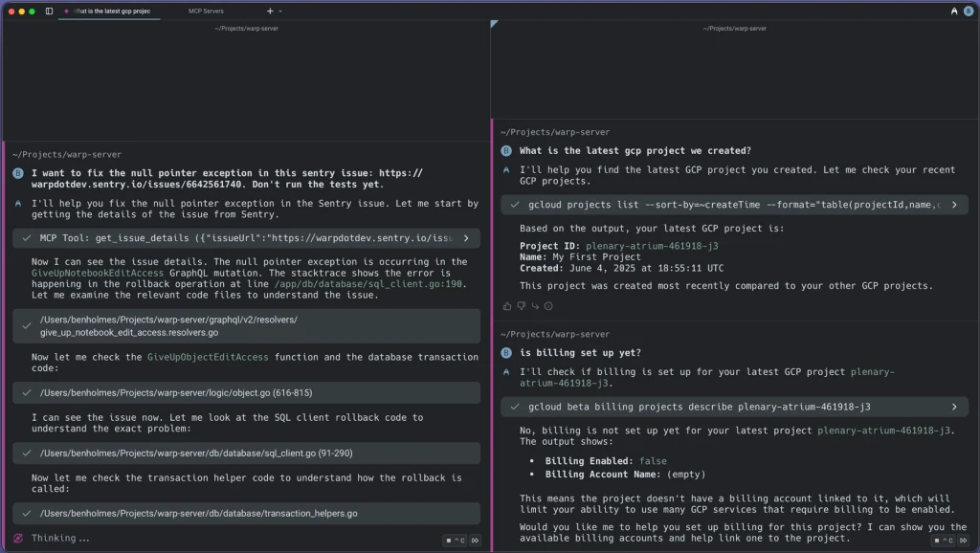Click the right pane ~/Projects/warp-server header
Viewport: 980px width, 553px height.
coord(734,28)
